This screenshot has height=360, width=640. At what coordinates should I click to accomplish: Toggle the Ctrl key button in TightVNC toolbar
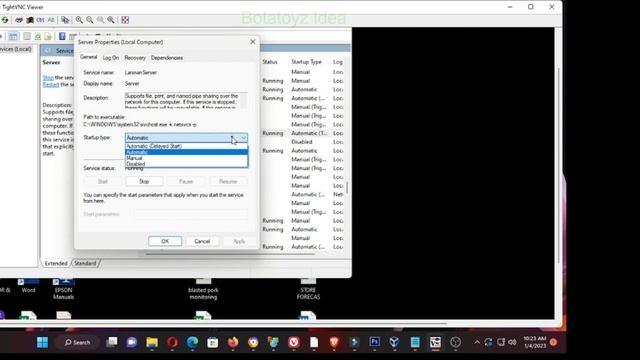40,20
